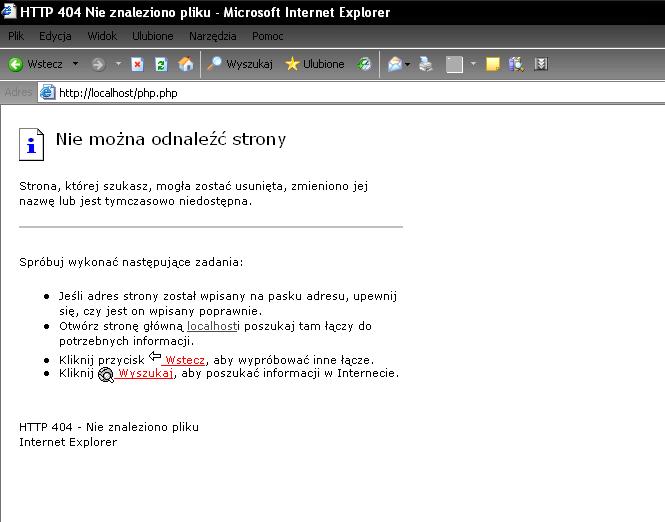The width and height of the screenshot is (665, 522).
Task: Click the 'Adres' label
Action: click(x=18, y=92)
